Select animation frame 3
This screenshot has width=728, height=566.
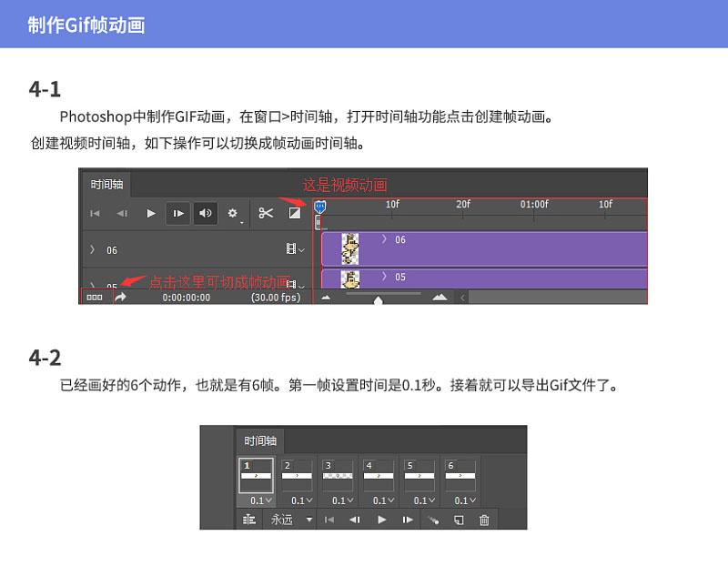coord(338,476)
